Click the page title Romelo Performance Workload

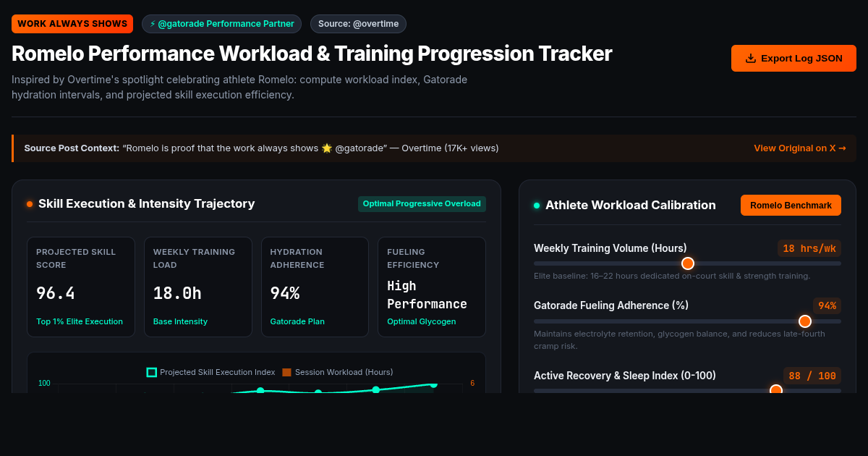click(312, 54)
